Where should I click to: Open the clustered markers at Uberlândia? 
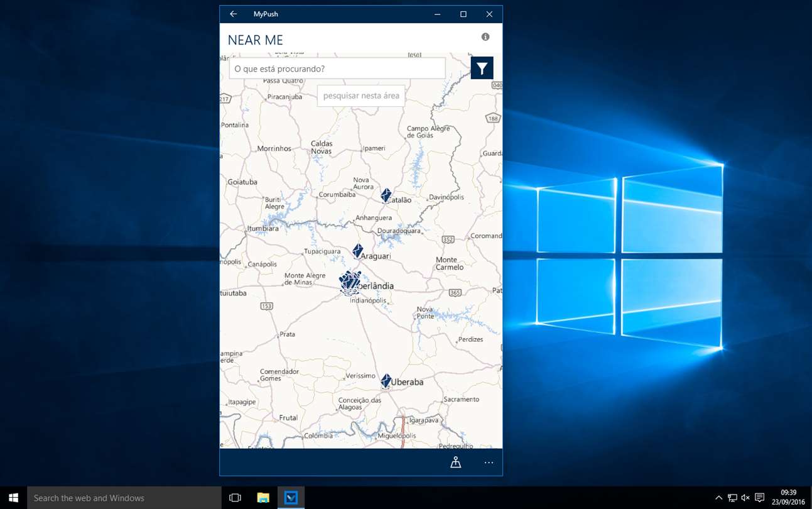click(350, 283)
